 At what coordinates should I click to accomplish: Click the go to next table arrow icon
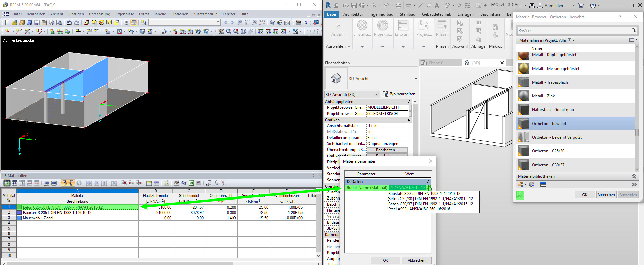[54, 183]
